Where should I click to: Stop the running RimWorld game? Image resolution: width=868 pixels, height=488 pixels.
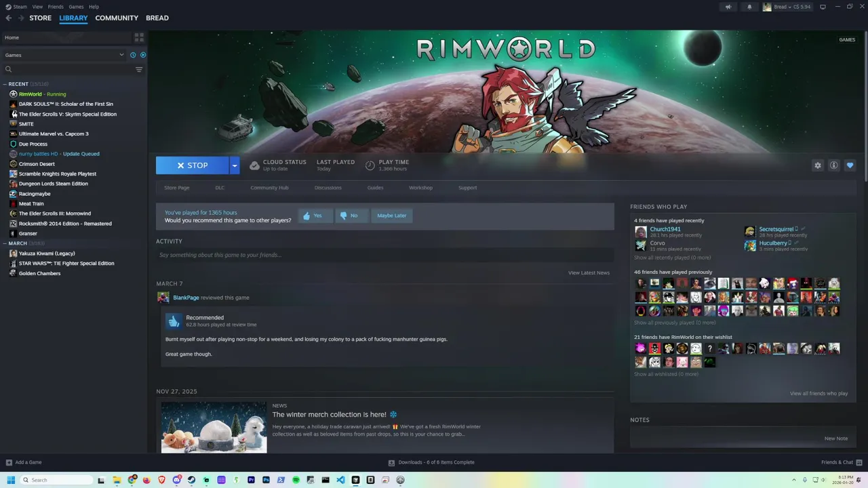[x=193, y=165]
